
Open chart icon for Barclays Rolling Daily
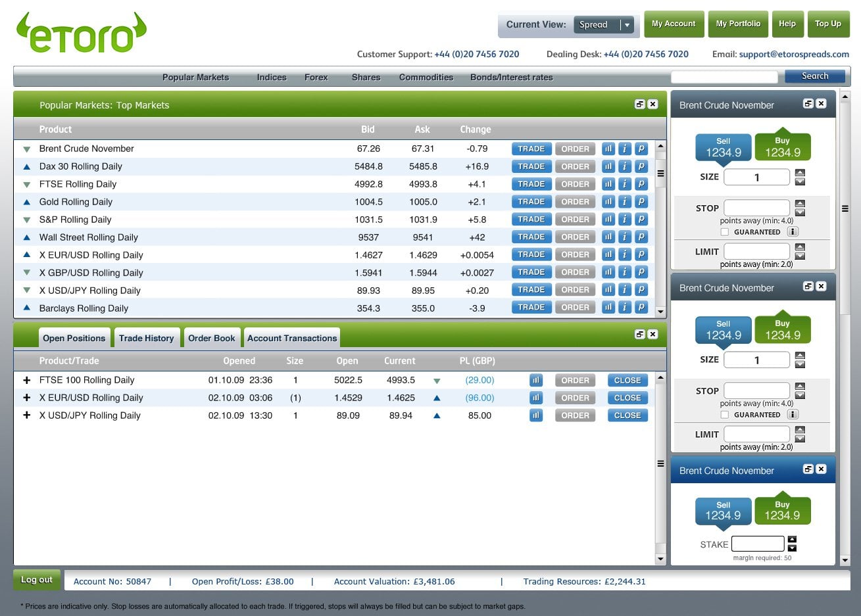(608, 307)
